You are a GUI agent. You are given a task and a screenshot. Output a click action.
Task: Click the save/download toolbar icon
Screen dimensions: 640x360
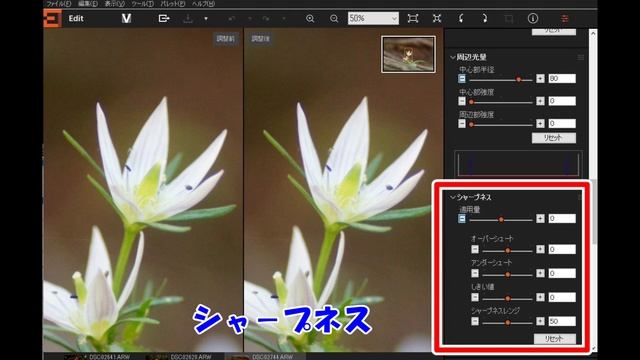click(188, 18)
